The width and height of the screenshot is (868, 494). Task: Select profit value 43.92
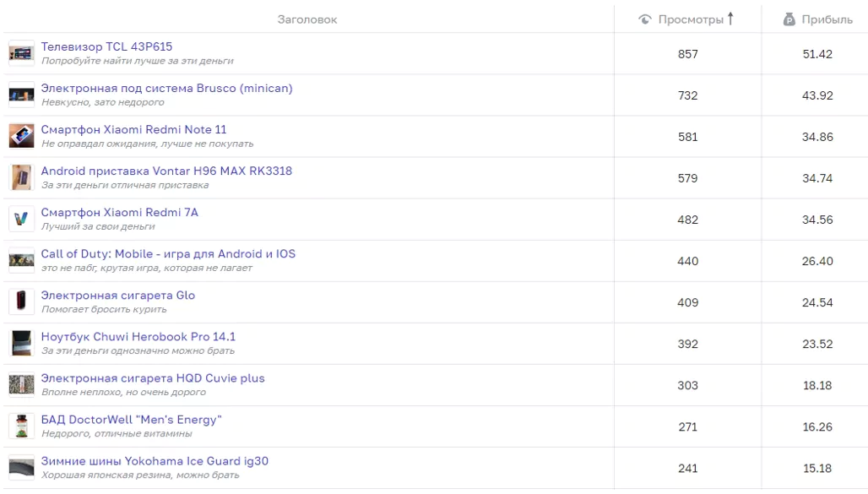click(817, 95)
